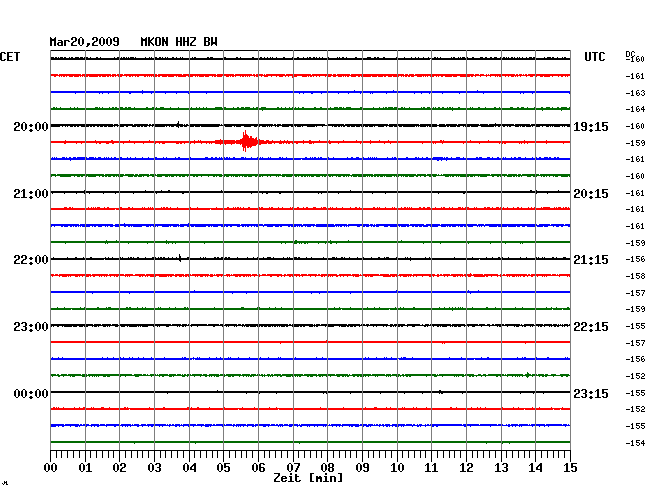The image size is (650, 494).
Task: Click the small spike on the 22:00 black trace
Action: pos(180,258)
